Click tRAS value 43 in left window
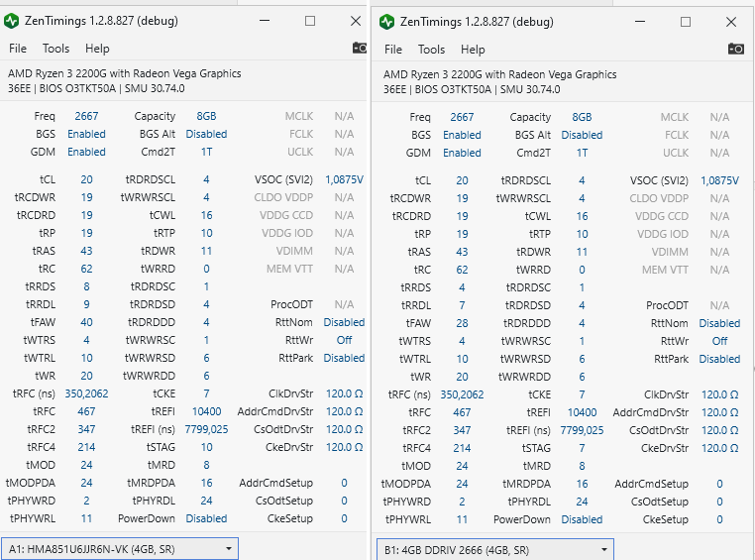This screenshot has width=755, height=560. pos(86,251)
